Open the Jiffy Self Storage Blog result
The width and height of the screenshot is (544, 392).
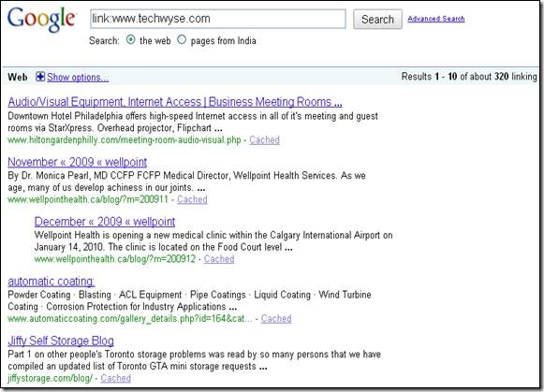pyautogui.click(x=61, y=341)
